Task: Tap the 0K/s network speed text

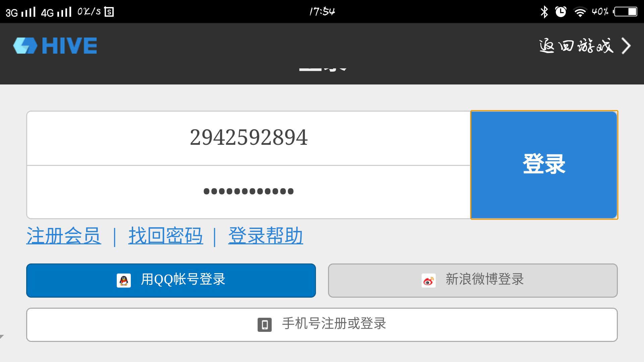Action: coord(89,12)
